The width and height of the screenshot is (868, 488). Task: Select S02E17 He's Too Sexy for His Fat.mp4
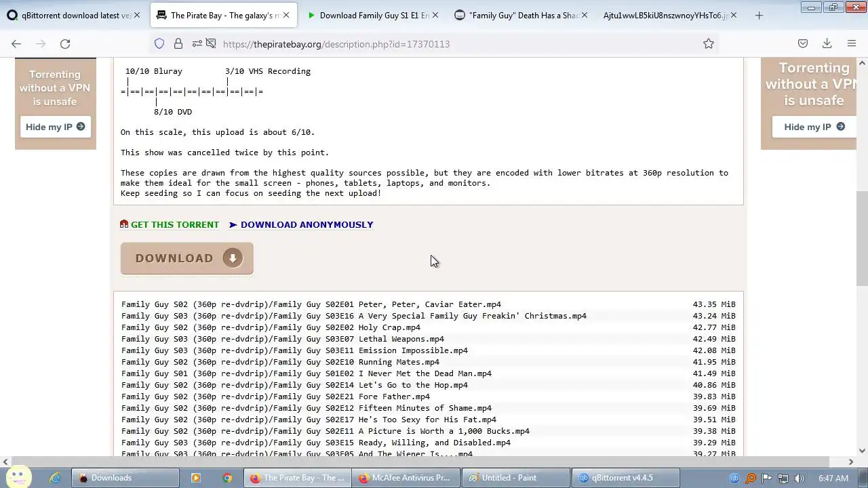429,420
